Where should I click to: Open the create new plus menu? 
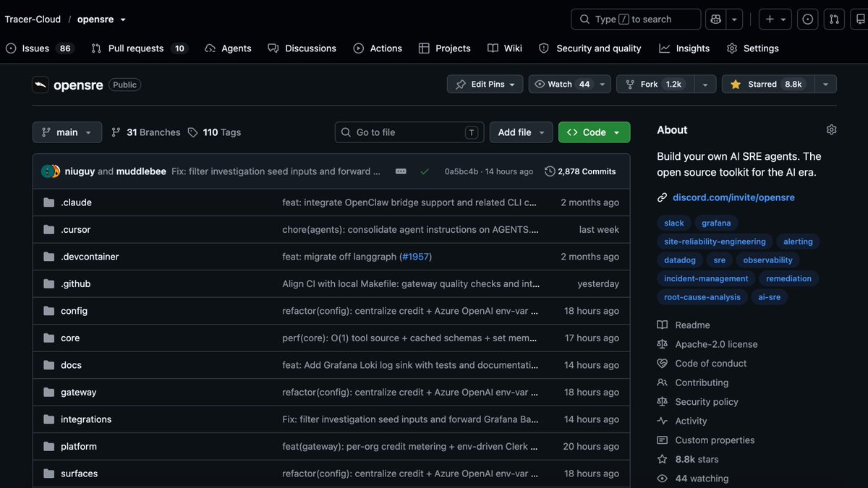click(775, 20)
